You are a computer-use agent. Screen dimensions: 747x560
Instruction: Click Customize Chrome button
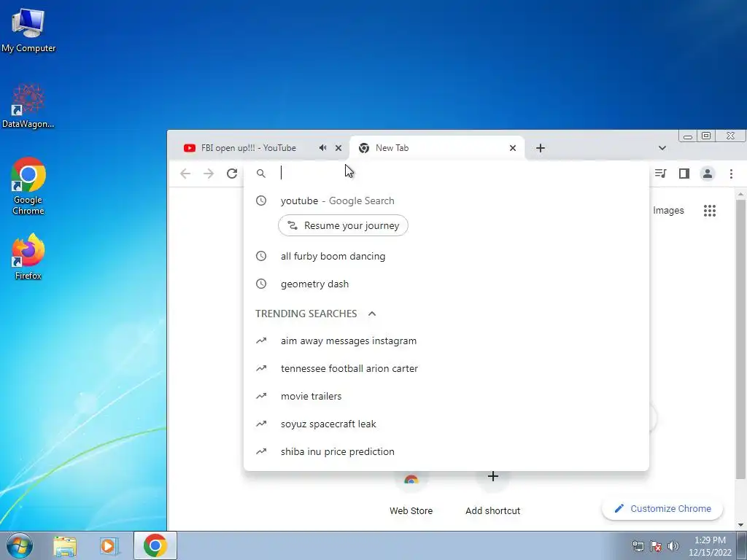(662, 508)
